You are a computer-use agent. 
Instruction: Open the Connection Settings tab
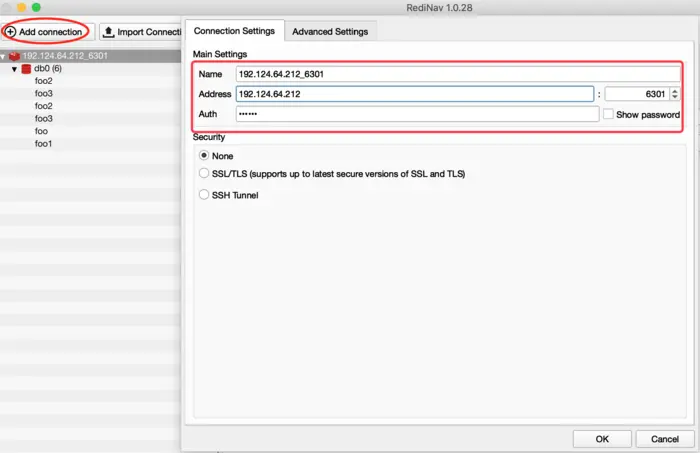[x=234, y=31]
